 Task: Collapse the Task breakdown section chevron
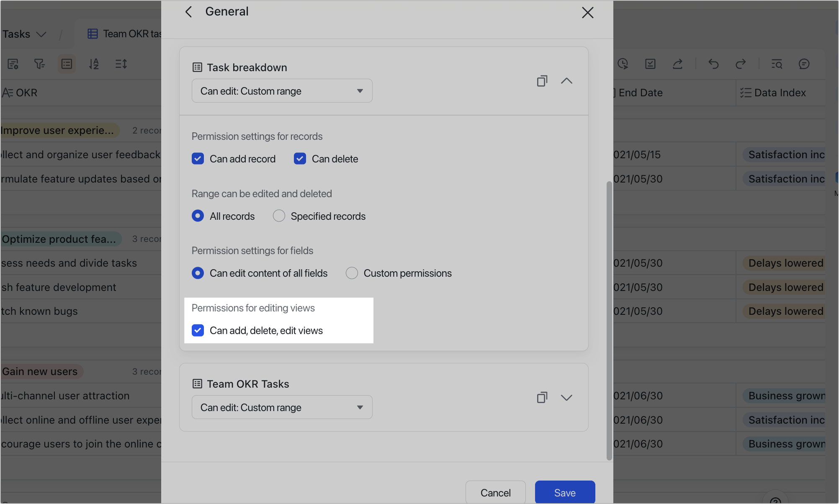tap(566, 80)
